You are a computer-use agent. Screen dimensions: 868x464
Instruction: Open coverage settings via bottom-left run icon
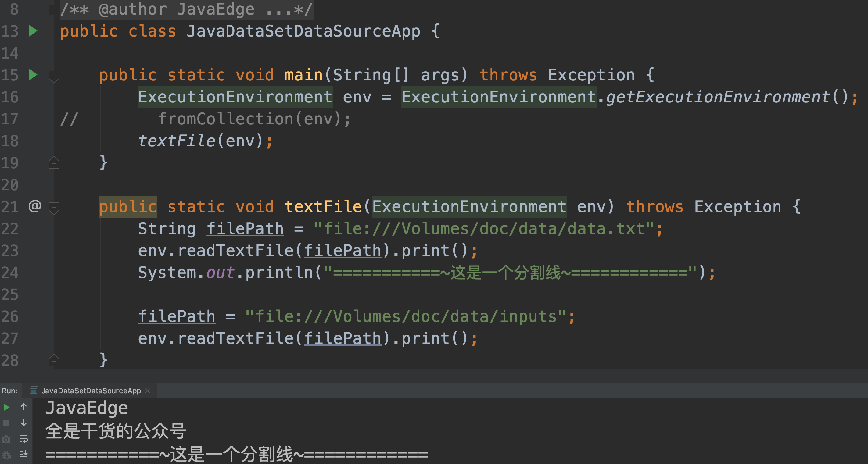6,455
